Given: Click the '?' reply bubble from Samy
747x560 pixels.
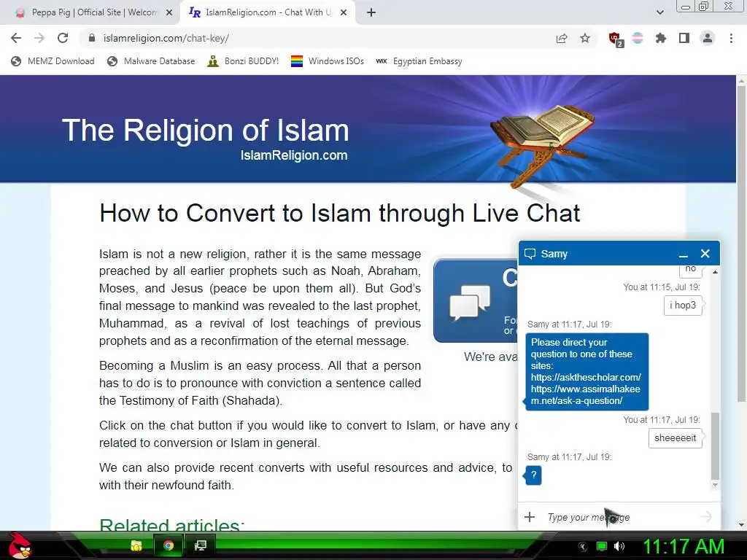Looking at the screenshot, I should 533,475.
